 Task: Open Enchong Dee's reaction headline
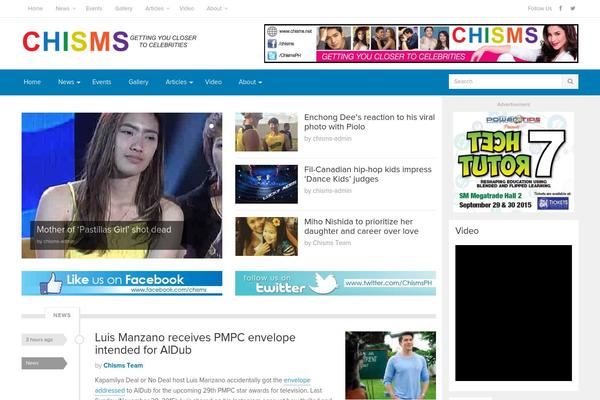pyautogui.click(x=369, y=122)
